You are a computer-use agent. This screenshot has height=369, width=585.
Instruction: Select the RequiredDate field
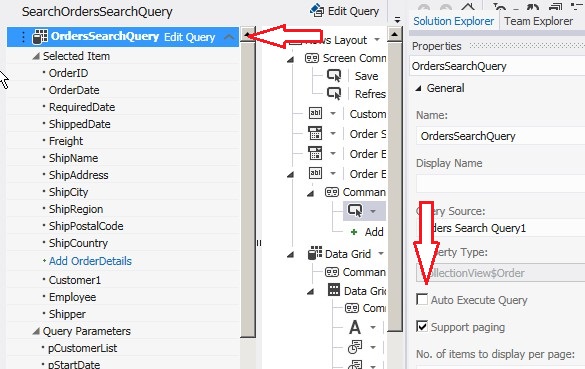coord(82,107)
